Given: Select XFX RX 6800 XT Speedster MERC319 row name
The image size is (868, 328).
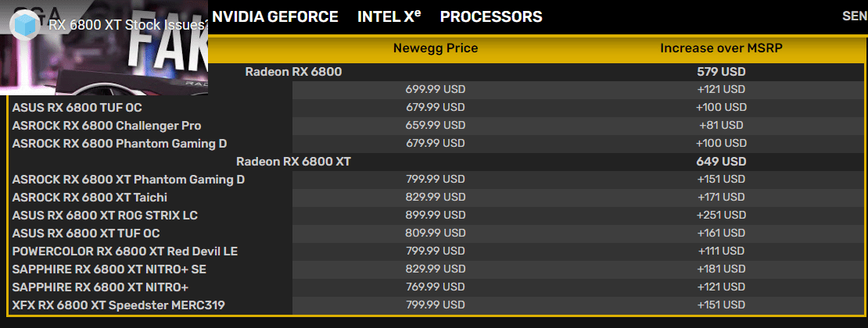Looking at the screenshot, I should tap(118, 305).
